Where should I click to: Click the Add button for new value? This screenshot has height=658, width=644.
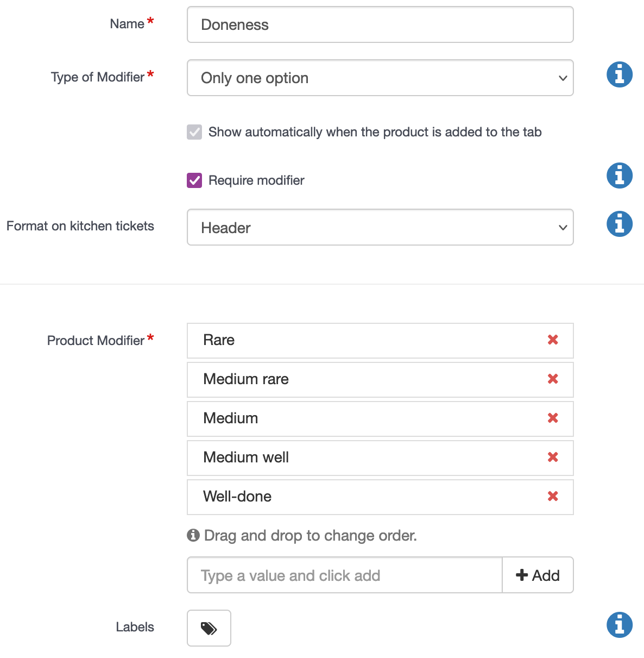[x=538, y=575]
